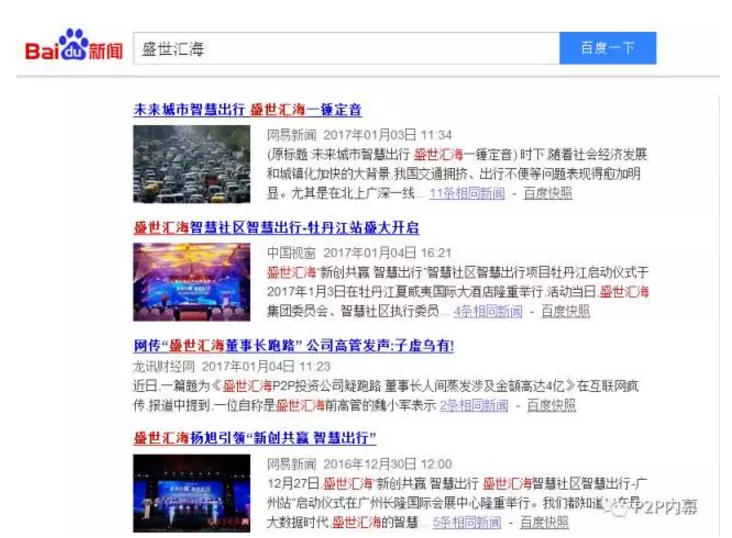This screenshot has width=732, height=538.
Task: Select source text 龙讯财经网 2017年01月04日 11:23
Action: coord(232,366)
